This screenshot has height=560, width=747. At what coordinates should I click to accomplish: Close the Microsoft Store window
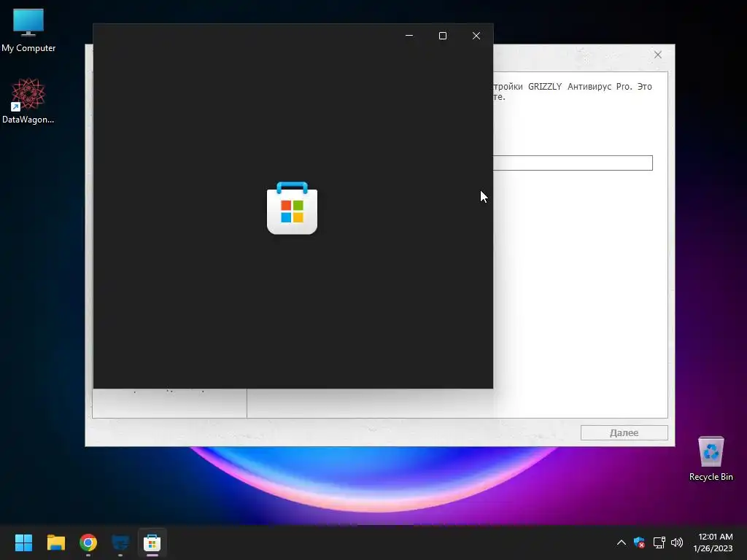pos(476,36)
